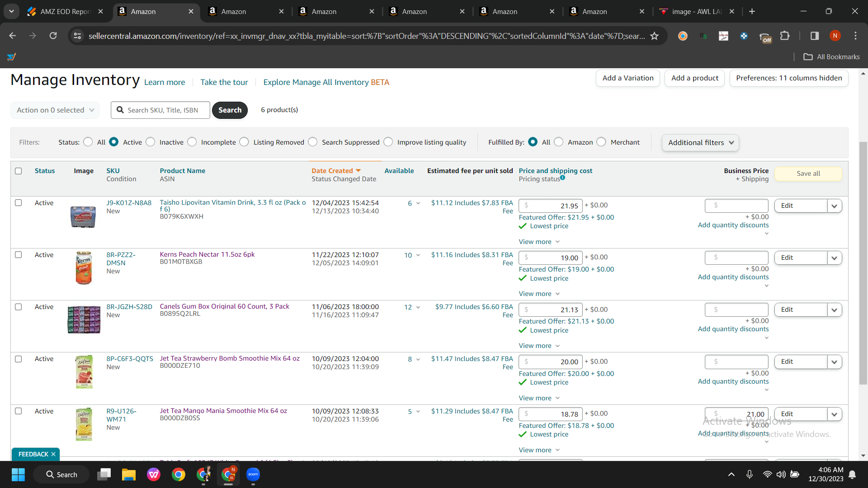Close the FEEDBACK widget
Image resolution: width=868 pixels, height=488 pixels.
(53, 454)
